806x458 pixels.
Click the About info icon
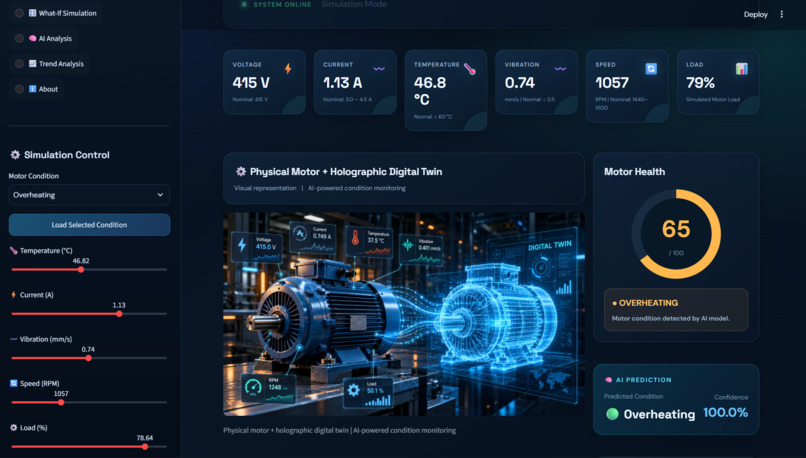[32, 89]
